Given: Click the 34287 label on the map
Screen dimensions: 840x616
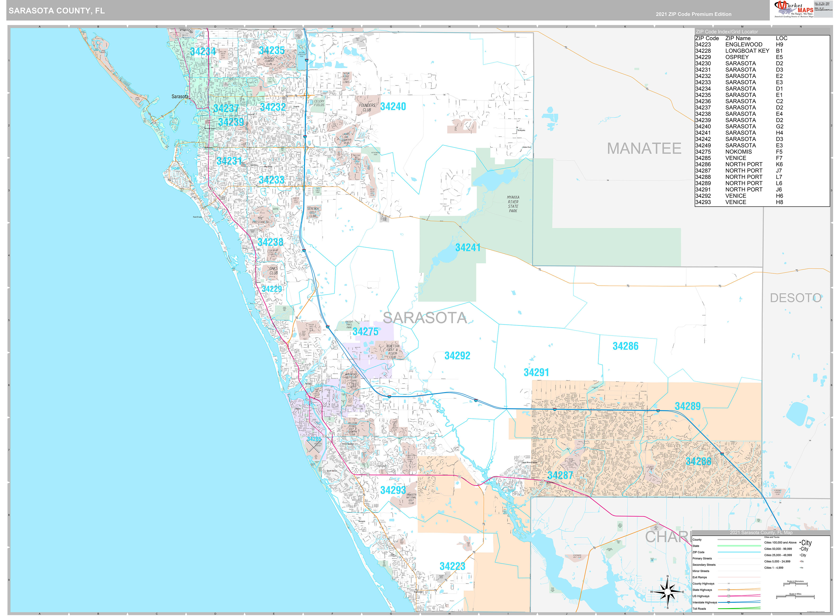Looking at the screenshot, I should point(560,476).
